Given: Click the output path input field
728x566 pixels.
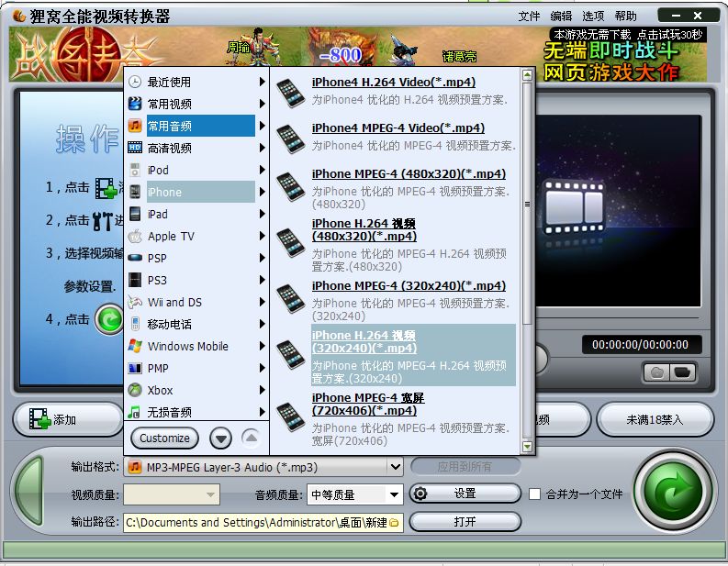Looking at the screenshot, I should [x=263, y=523].
